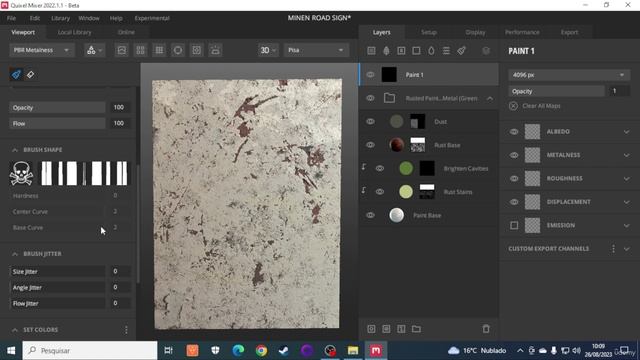Toggle the Metalness channel visibility
This screenshot has height=360, width=640.
(x=514, y=155)
